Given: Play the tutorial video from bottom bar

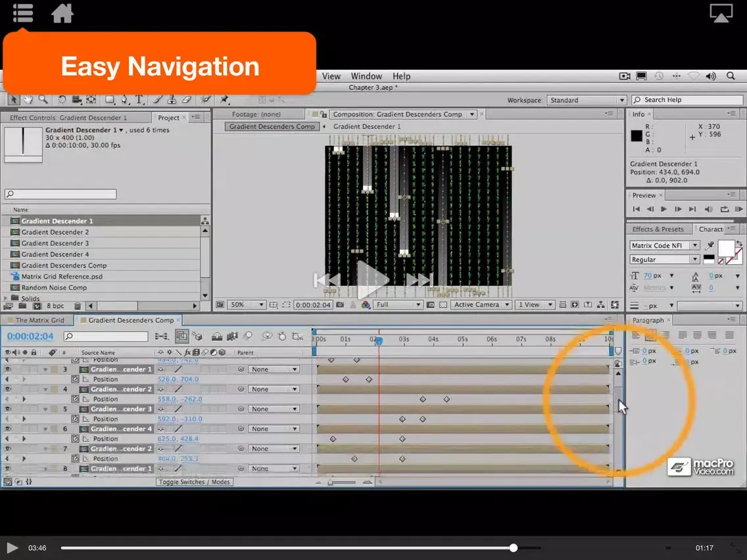Looking at the screenshot, I should click(x=12, y=548).
